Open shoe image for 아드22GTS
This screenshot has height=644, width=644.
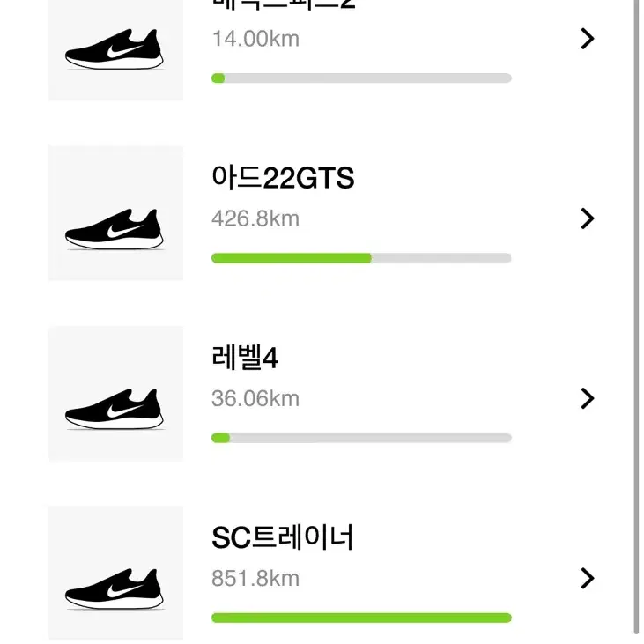click(115, 213)
